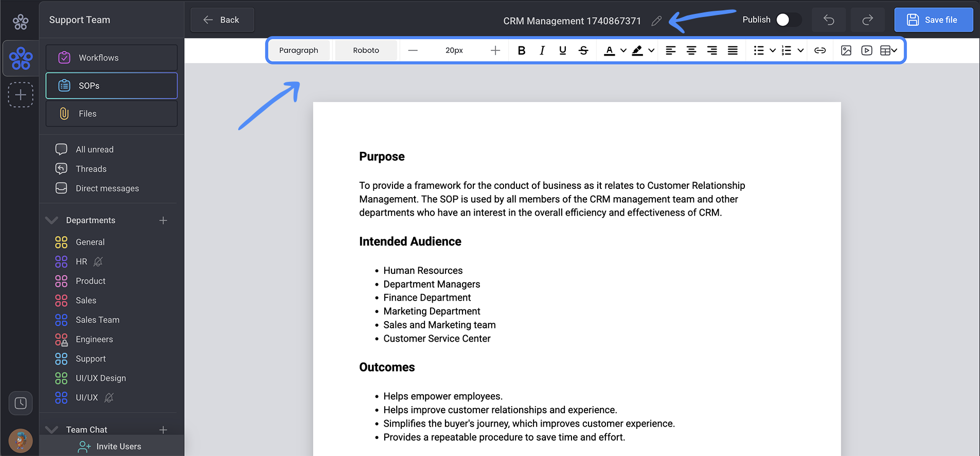Click the redo arrow button
This screenshot has height=456, width=980.
point(868,20)
